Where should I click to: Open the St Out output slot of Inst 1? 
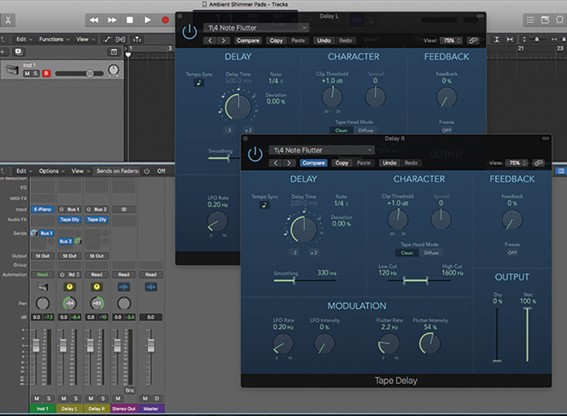(42, 256)
